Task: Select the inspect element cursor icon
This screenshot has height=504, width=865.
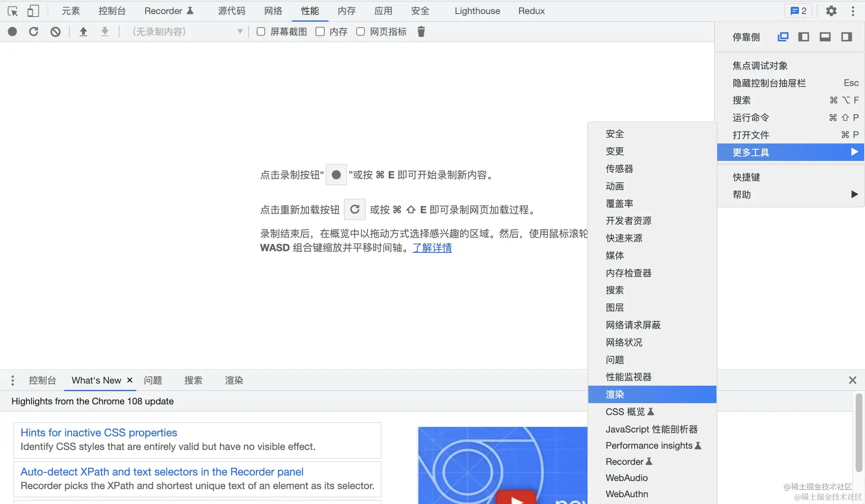Action: [x=12, y=11]
